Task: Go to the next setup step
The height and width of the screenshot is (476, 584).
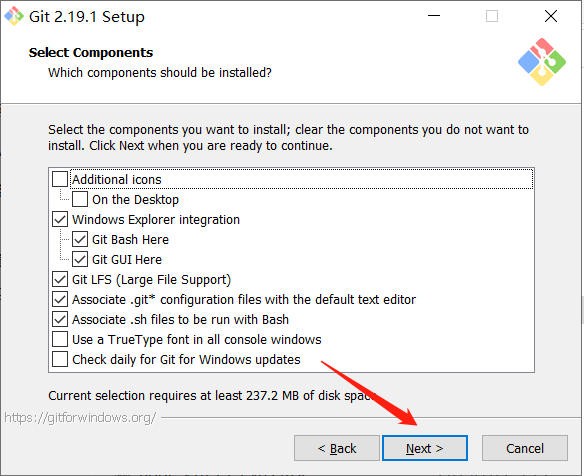Action: pyautogui.click(x=425, y=448)
